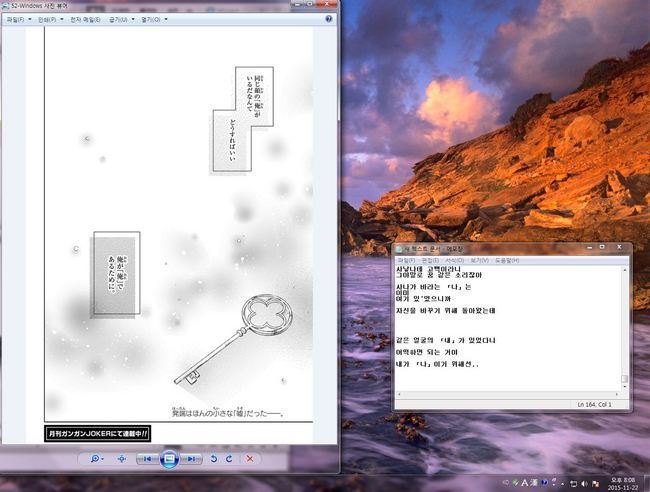Viewport: 650px width, 492px height.
Task: Click the Notepad horizontal scrollbar left arrow
Action: tap(398, 394)
